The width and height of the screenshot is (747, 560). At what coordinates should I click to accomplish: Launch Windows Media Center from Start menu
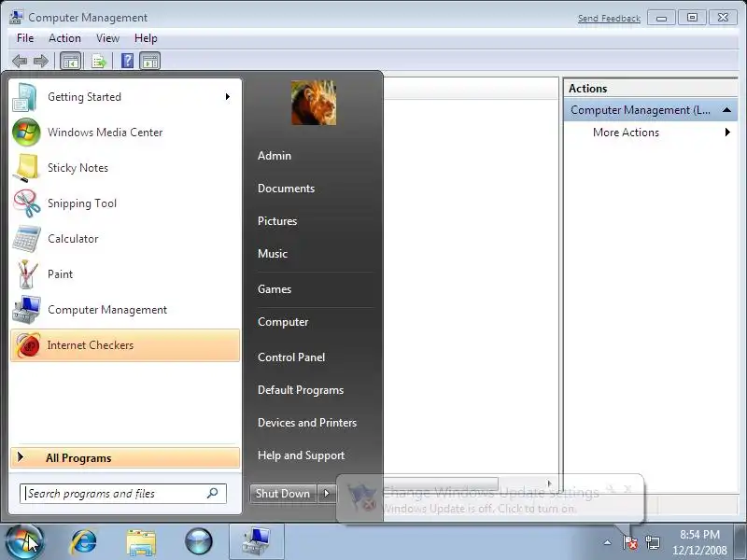(x=125, y=133)
